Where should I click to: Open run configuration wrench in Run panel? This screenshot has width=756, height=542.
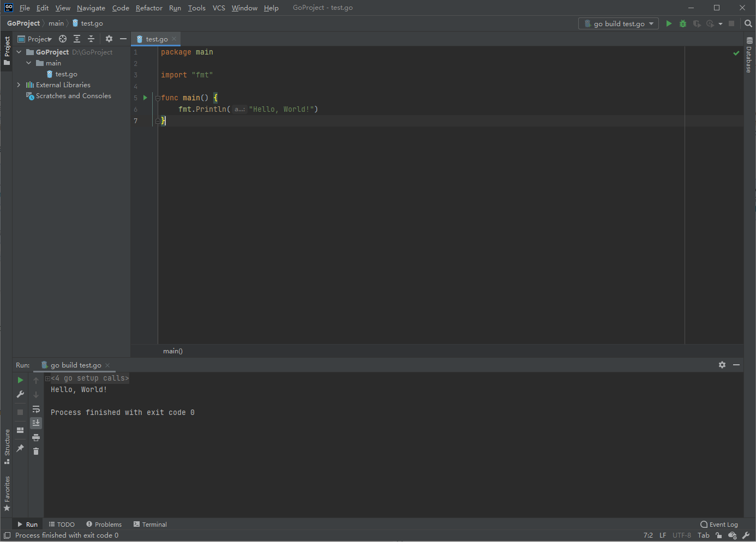point(20,394)
